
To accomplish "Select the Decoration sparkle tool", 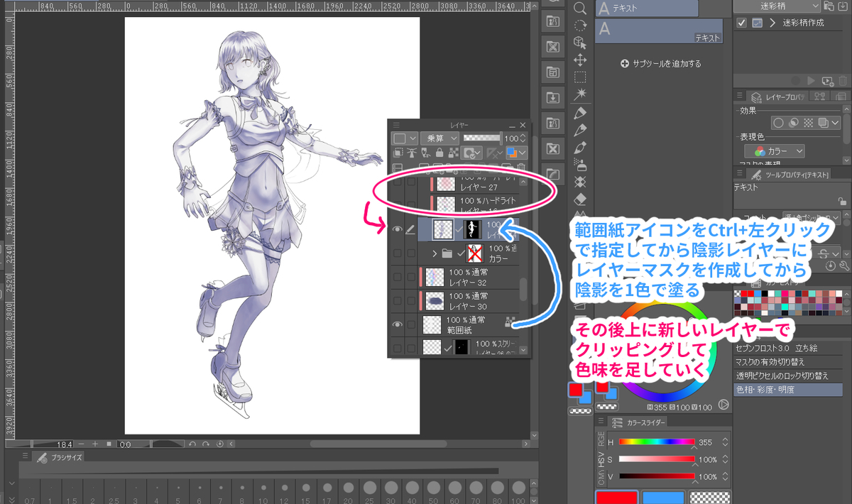I will [580, 182].
